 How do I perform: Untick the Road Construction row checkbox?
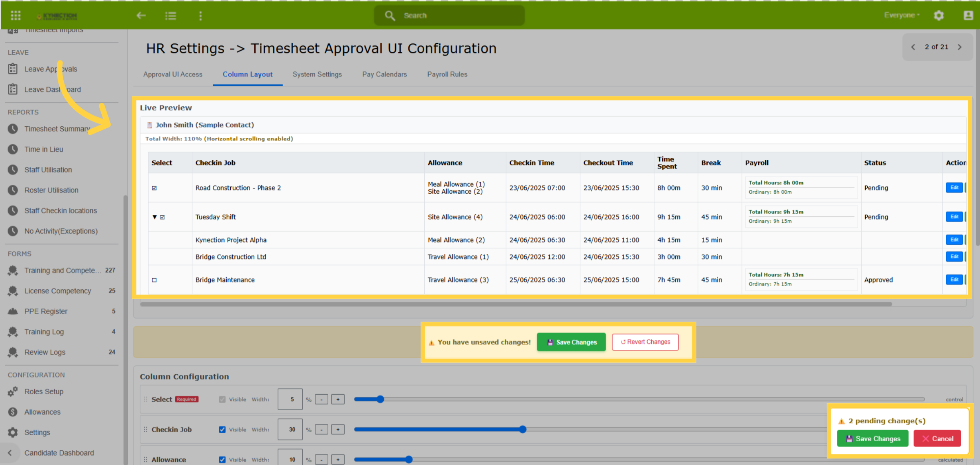click(154, 188)
